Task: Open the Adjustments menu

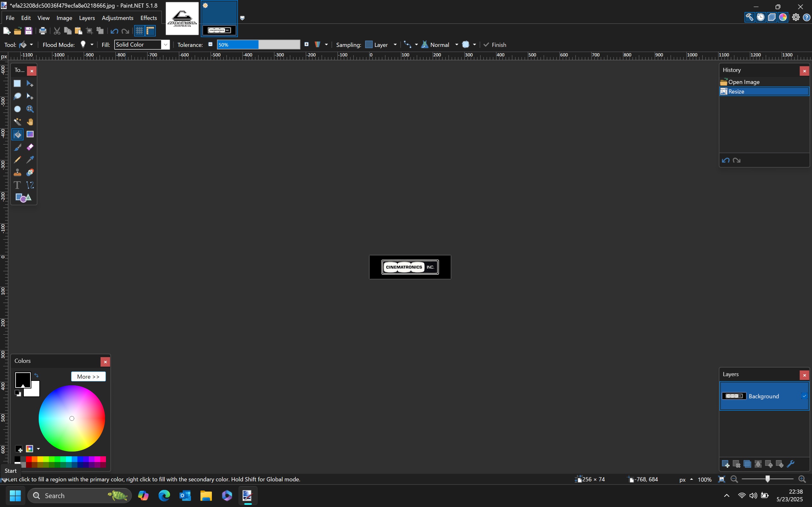Action: (117, 18)
